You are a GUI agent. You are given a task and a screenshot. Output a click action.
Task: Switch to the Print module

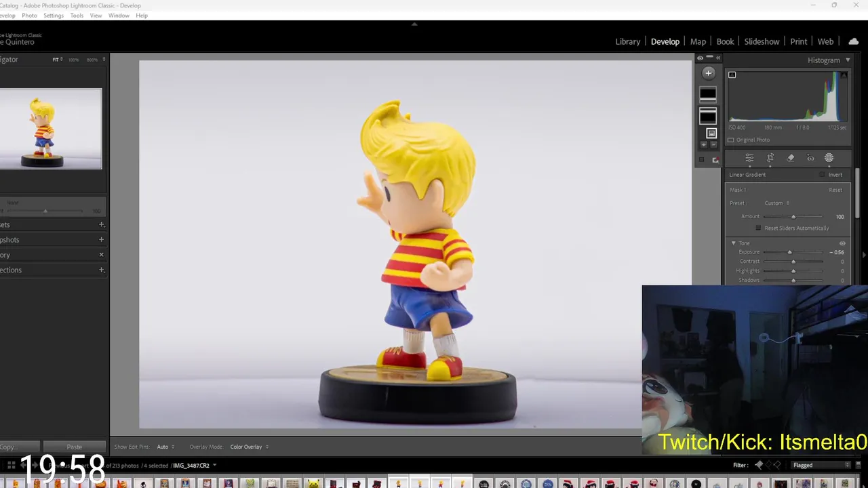coord(798,41)
